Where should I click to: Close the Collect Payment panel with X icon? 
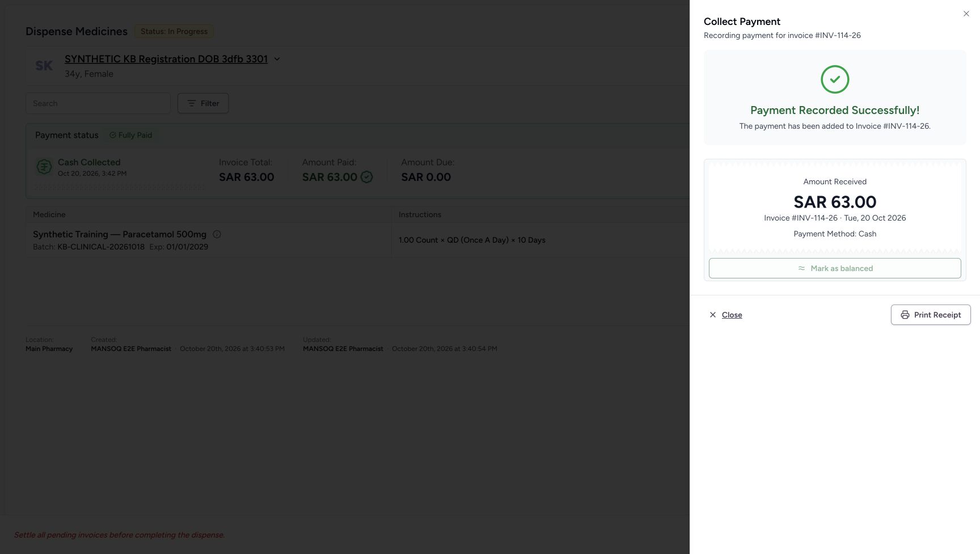[x=966, y=14]
